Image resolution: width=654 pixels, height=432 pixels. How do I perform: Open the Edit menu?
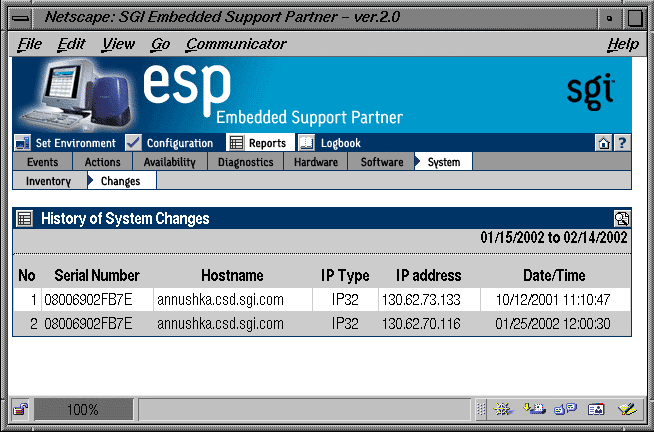pos(71,44)
